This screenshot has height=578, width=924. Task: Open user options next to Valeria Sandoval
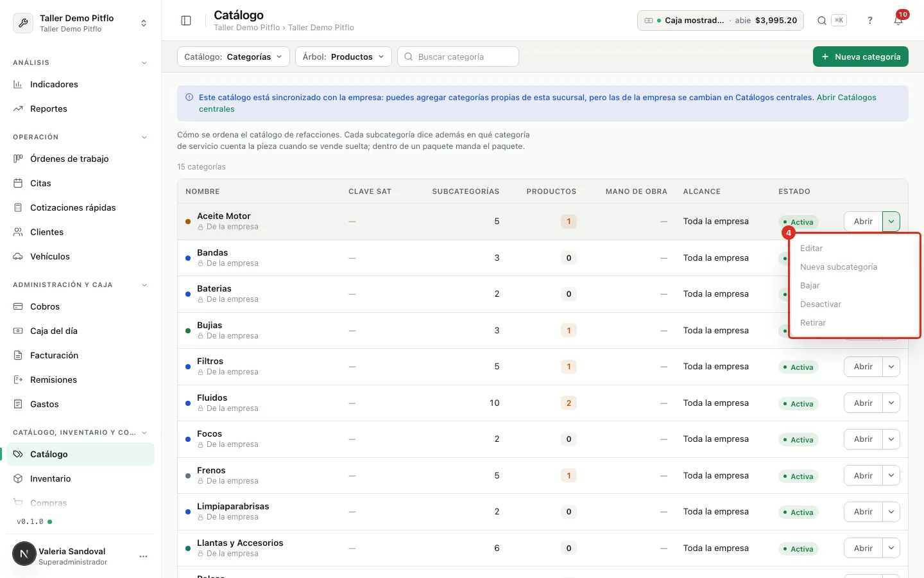(143, 556)
